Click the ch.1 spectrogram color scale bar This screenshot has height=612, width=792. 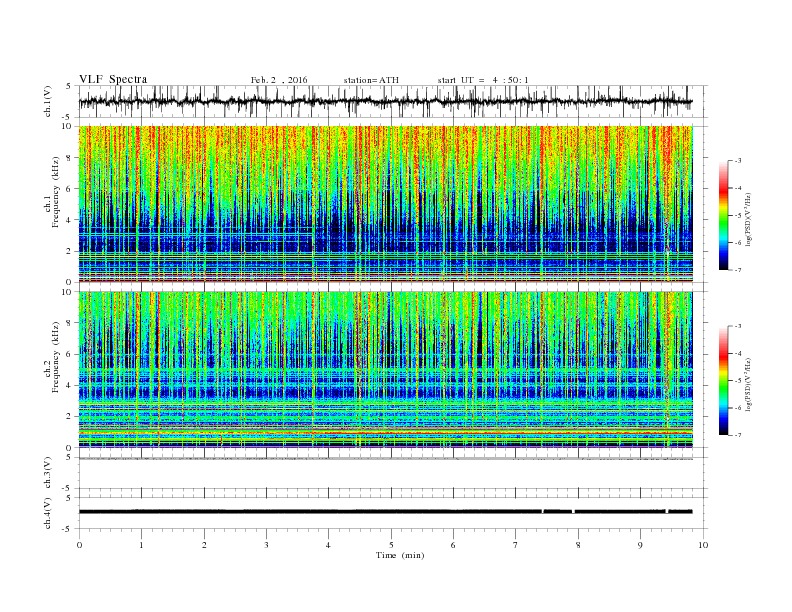724,215
